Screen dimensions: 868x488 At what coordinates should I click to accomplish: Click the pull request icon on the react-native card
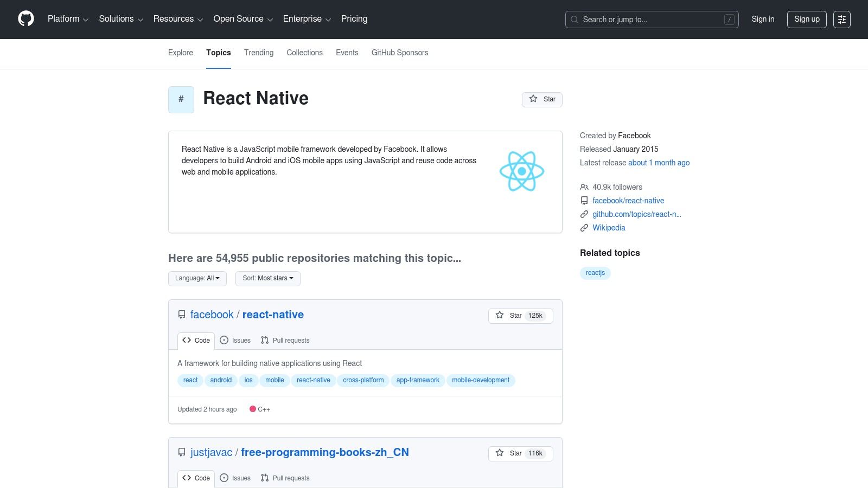tap(265, 340)
